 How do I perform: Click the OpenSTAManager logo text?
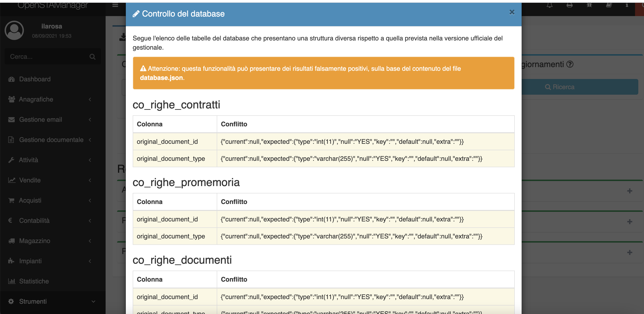point(53,6)
